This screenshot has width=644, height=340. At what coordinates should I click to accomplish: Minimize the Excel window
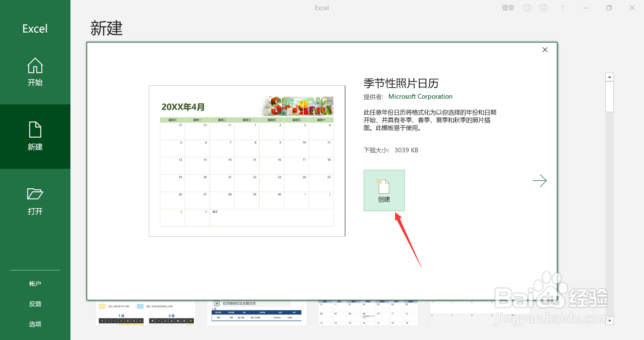pyautogui.click(x=586, y=8)
